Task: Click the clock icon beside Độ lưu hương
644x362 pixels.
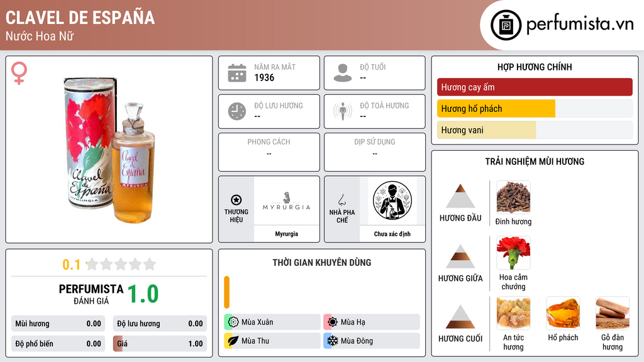Action: [237, 111]
